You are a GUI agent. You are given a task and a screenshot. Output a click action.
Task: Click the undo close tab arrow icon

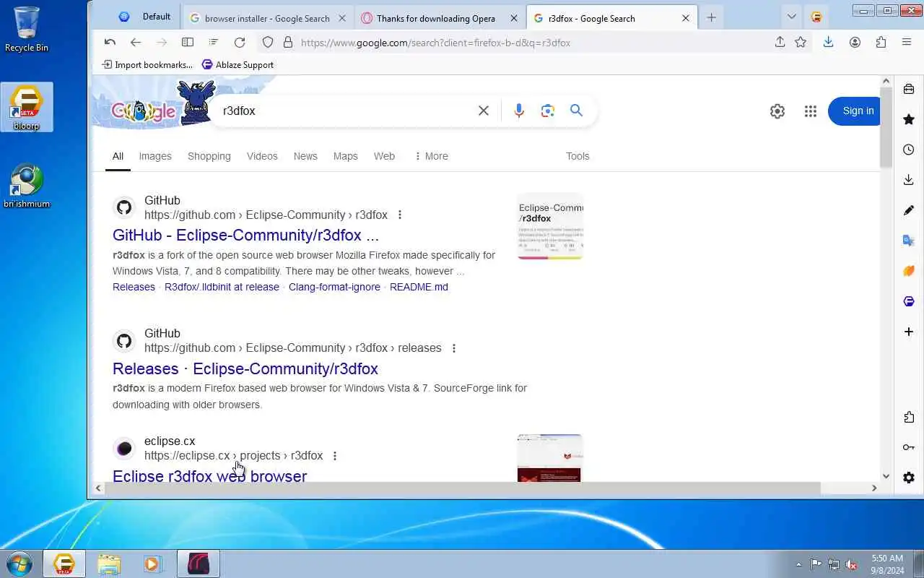110,43
